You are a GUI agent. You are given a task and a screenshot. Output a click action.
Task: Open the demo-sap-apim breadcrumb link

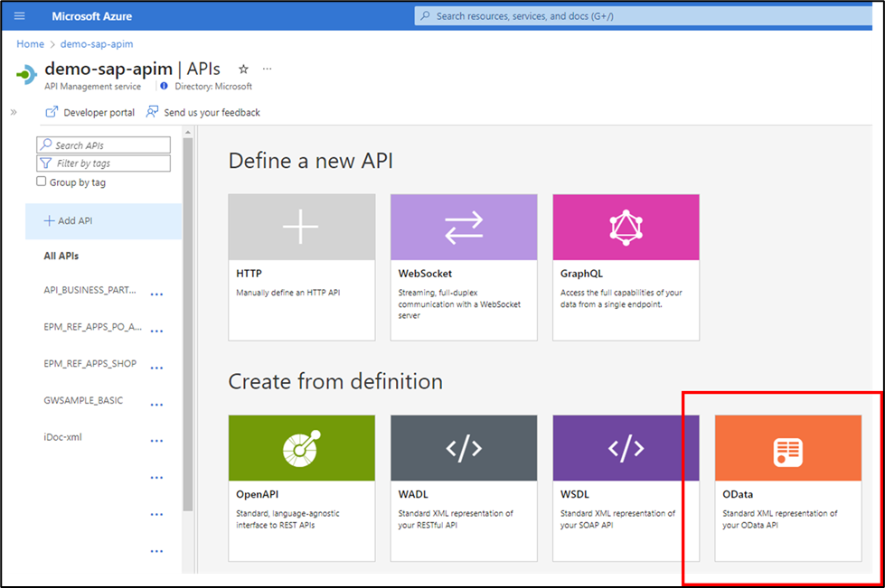(97, 44)
